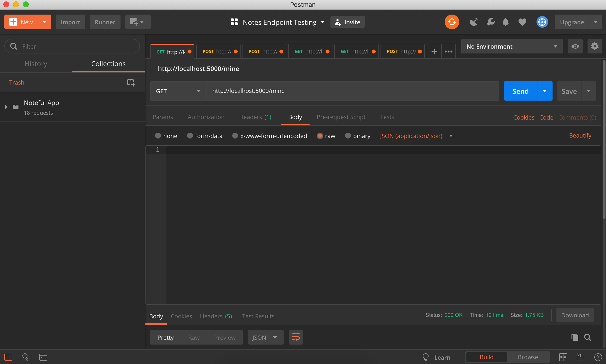Image resolution: width=606 pixels, height=364 pixels.
Task: Open the Trash link
Action: (x=17, y=82)
